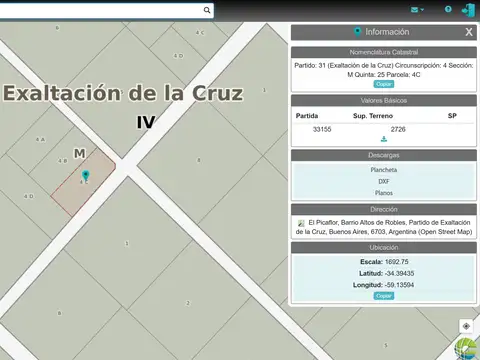This screenshot has height=360, width=480.
Task: Click the locate-me crosshair button
Action: [466, 326]
